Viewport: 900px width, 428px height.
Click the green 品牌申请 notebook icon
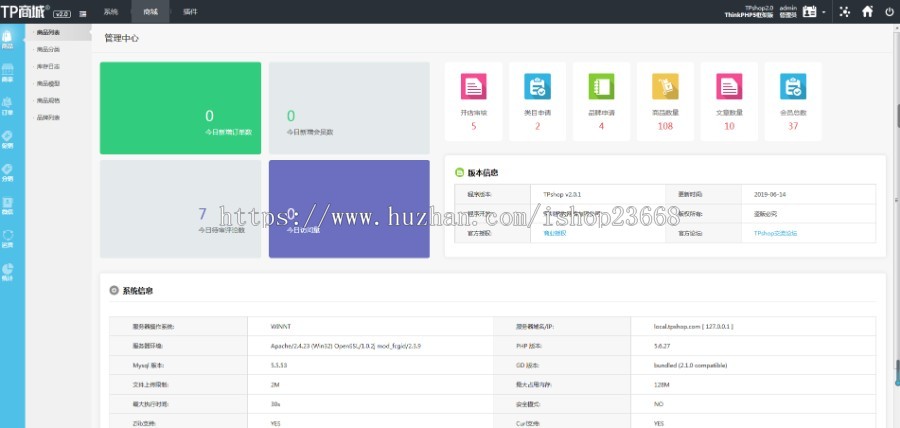tap(602, 87)
